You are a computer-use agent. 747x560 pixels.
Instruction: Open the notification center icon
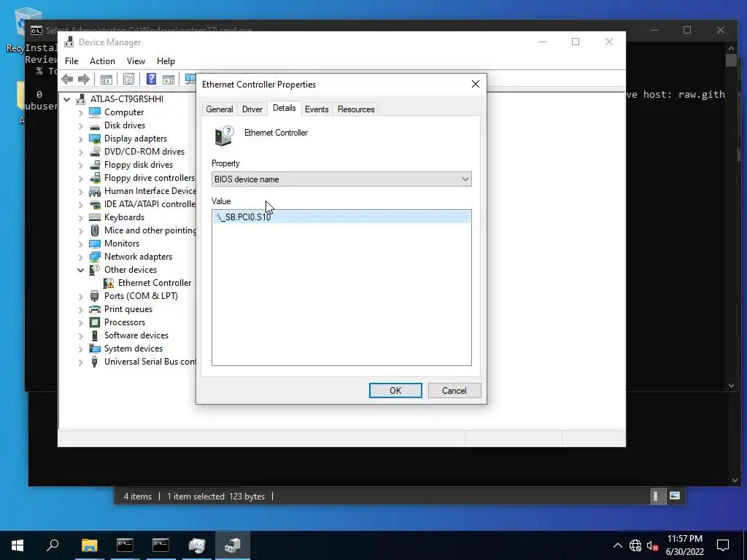tap(723, 545)
